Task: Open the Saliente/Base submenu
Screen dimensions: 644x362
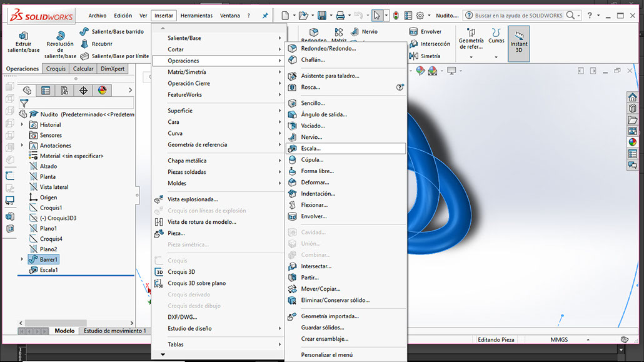Action: pyautogui.click(x=219, y=38)
